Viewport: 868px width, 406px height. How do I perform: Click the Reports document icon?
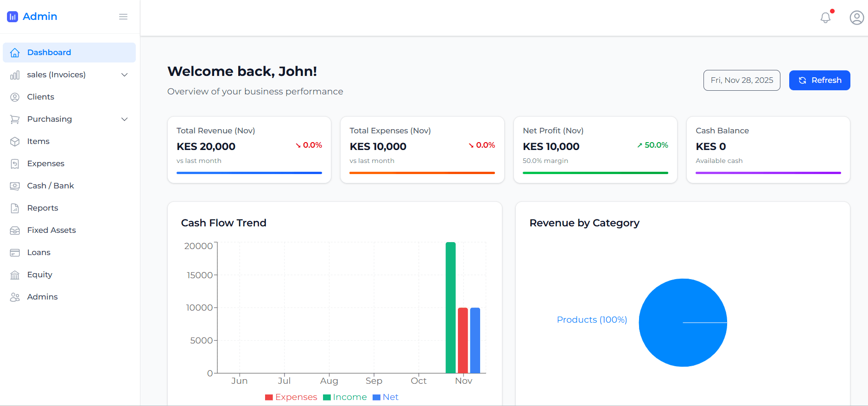(15, 208)
